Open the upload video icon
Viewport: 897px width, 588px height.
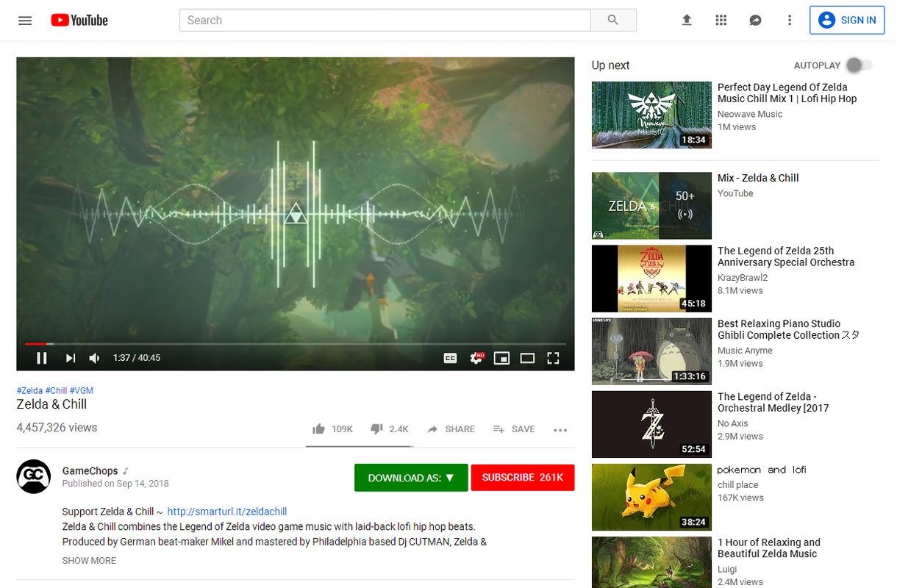(687, 21)
